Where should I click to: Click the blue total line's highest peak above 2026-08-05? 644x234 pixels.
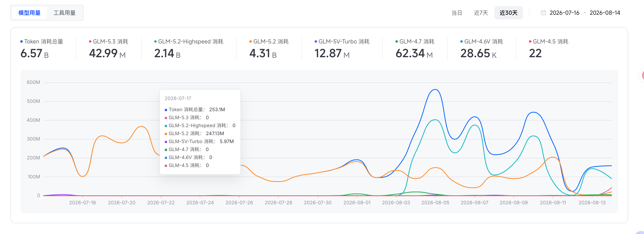(435, 89)
